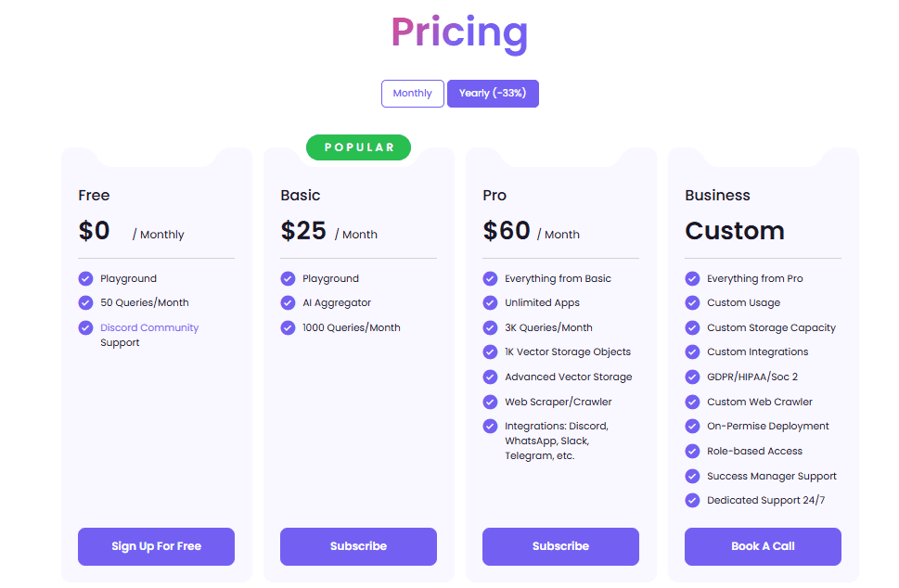Click the checkmark next to AI Aggregator
This screenshot has width=899, height=588.
[289, 302]
